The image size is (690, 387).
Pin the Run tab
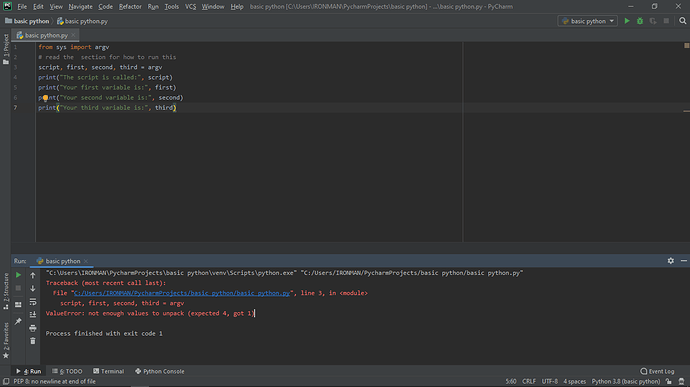pyautogui.click(x=18, y=321)
